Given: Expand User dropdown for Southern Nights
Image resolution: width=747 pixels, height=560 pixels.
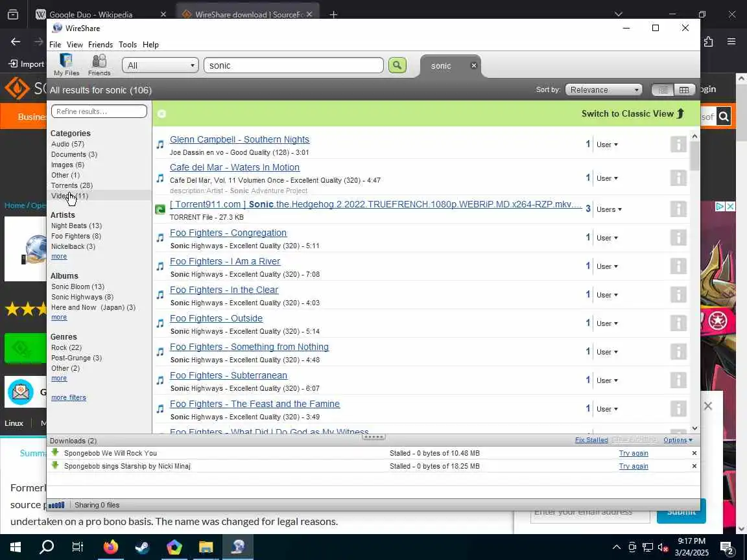Looking at the screenshot, I should (x=607, y=145).
